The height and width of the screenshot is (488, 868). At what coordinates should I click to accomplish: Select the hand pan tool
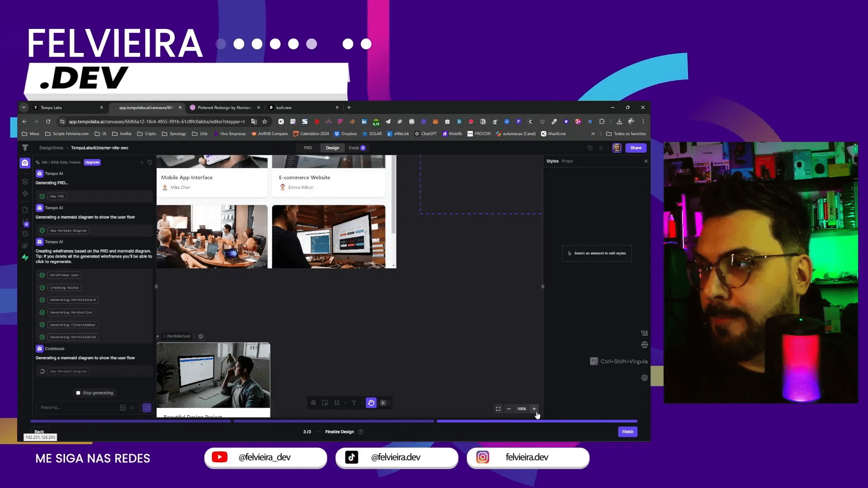point(371,403)
